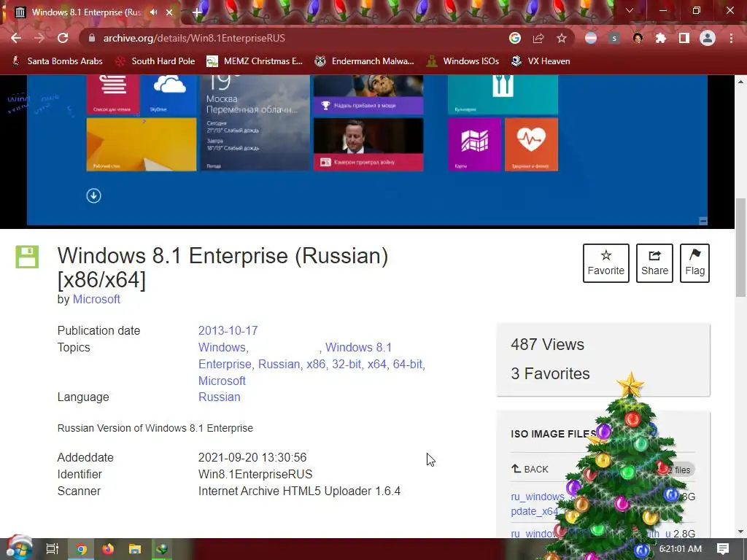Click the scrollbar up arrow
The image size is (747, 560).
pos(741,82)
